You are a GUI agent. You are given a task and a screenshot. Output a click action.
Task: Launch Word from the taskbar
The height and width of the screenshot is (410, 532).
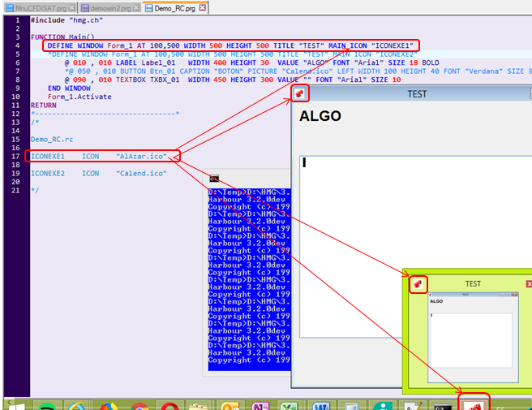[321, 406]
